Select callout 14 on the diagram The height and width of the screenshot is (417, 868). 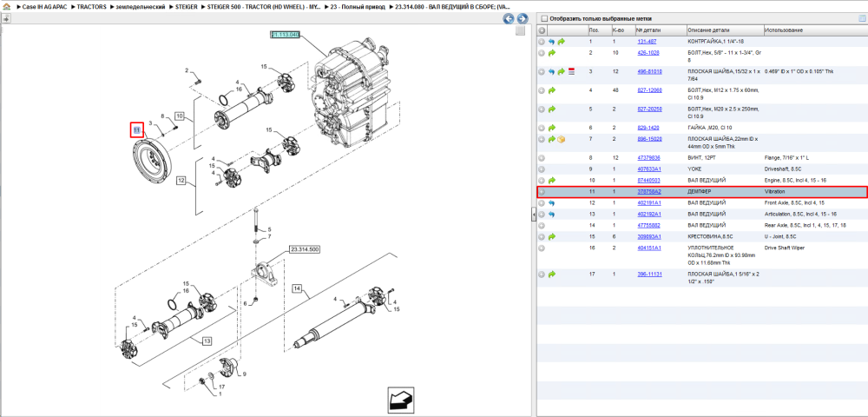click(297, 288)
